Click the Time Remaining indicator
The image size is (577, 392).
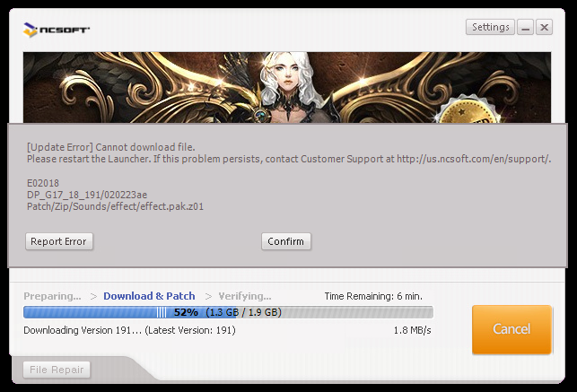tap(372, 296)
